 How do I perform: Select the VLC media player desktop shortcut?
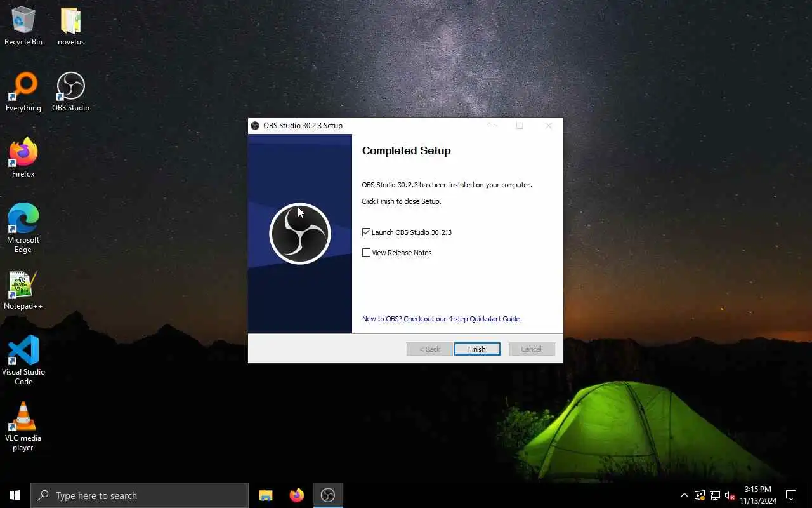pos(23,427)
